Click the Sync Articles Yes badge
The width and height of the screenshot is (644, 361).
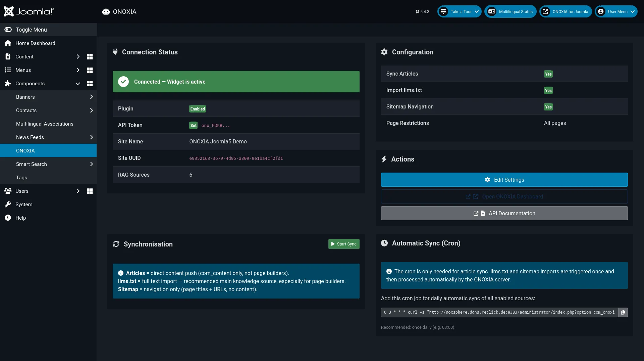(548, 74)
